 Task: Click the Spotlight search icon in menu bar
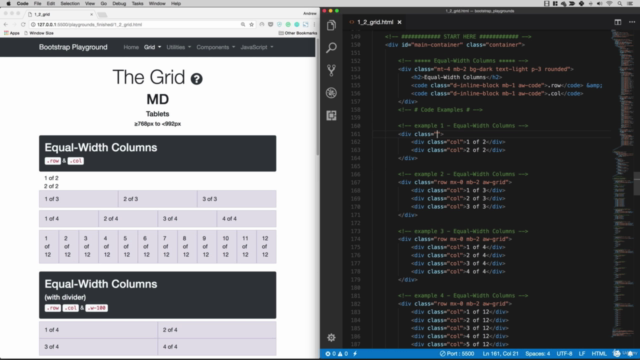(619, 3)
